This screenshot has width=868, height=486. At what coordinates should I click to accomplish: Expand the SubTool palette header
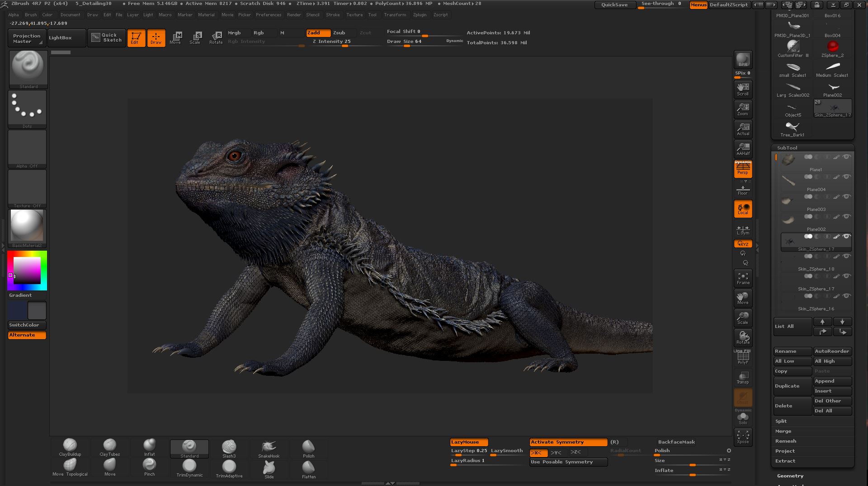click(787, 148)
